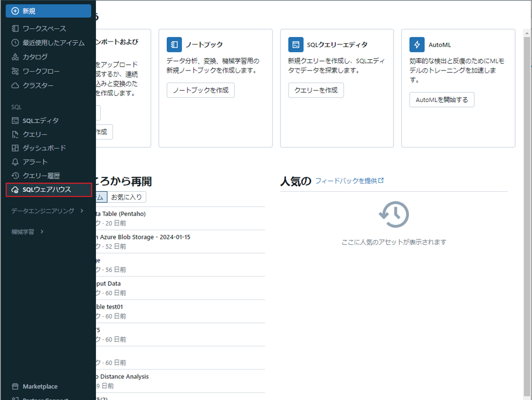Click the 最近使用したアイテム clock icon
532x400 pixels.
pyautogui.click(x=16, y=43)
